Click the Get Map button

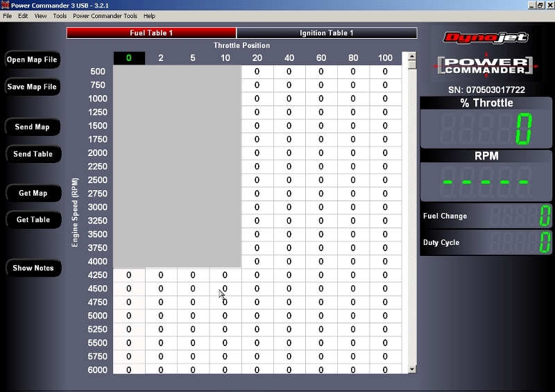[33, 194]
